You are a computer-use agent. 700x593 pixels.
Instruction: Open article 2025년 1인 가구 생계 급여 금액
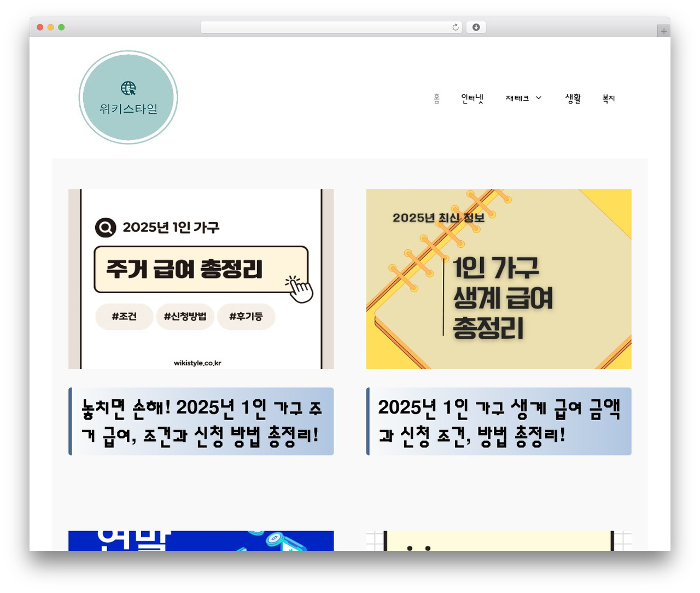coord(499,421)
